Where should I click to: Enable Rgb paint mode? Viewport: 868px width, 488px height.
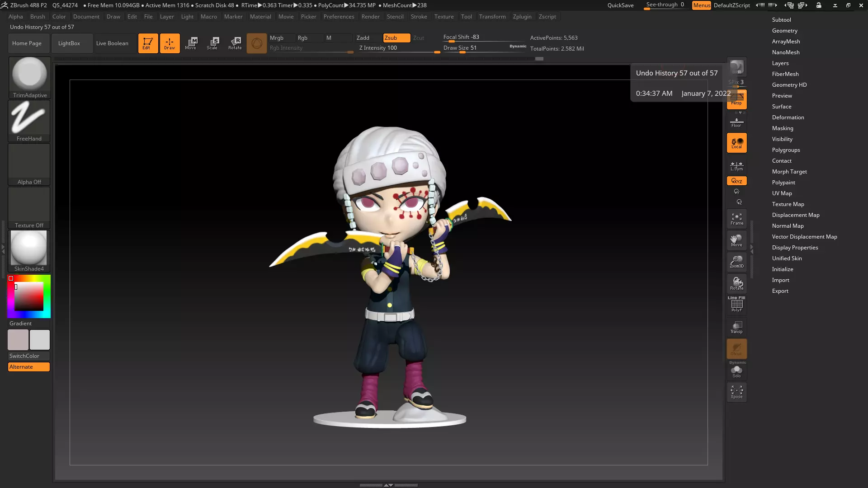(309, 38)
